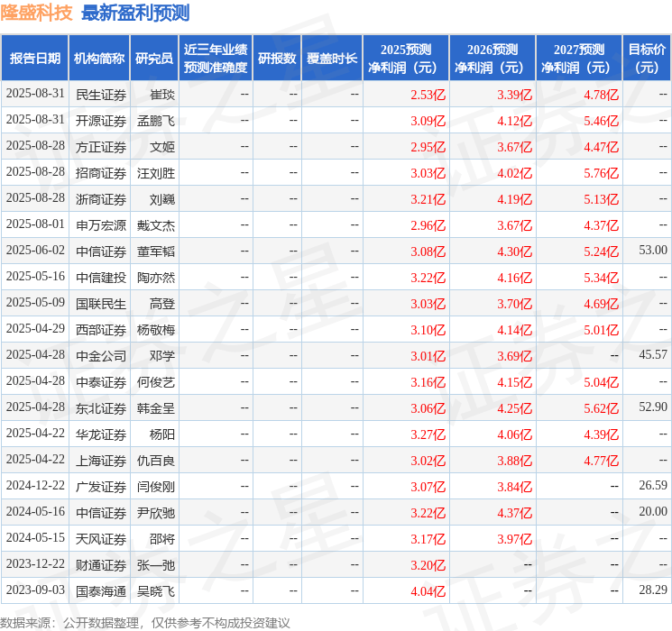Click the 天风证券 institution cell
Image resolution: width=672 pixels, height=631 pixels.
(x=101, y=539)
